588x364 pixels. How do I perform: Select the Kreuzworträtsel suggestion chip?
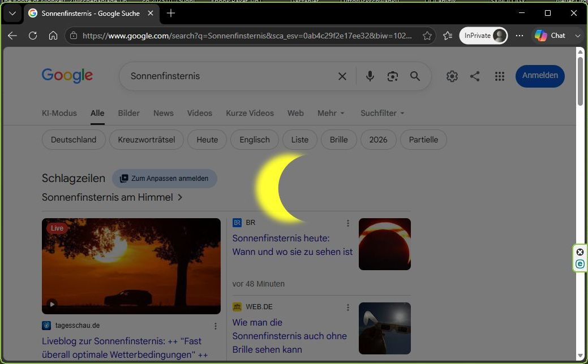point(146,140)
